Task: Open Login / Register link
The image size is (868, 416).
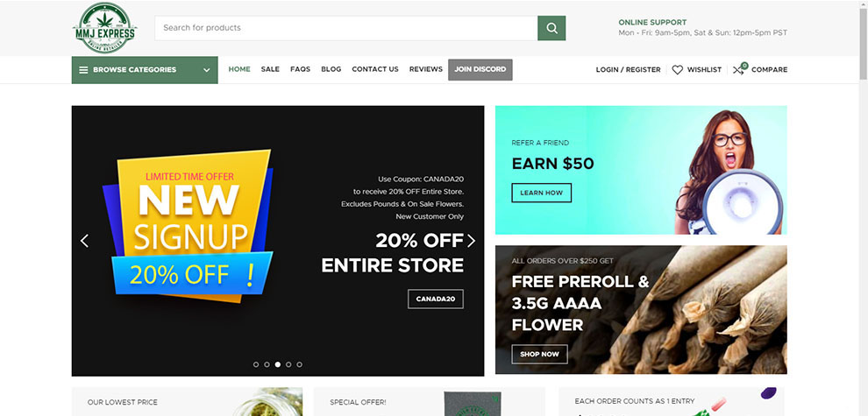Action: click(629, 70)
